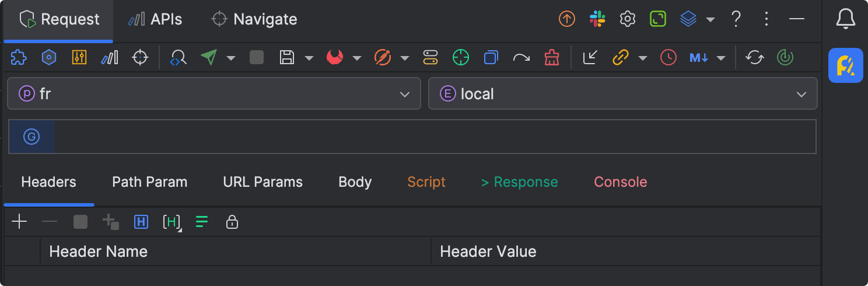The width and height of the screenshot is (868, 286).
Task: Click the question mark help icon
Action: [736, 19]
